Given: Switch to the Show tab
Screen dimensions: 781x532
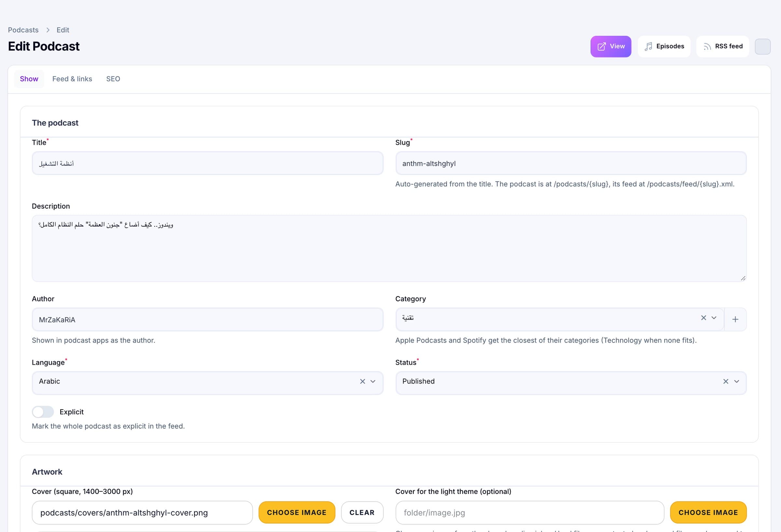Looking at the screenshot, I should pyautogui.click(x=29, y=79).
